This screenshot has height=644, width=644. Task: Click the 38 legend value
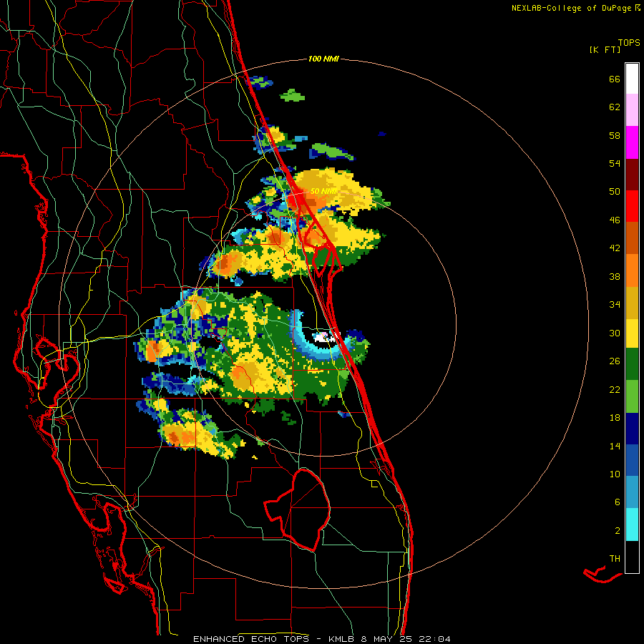pyautogui.click(x=615, y=276)
